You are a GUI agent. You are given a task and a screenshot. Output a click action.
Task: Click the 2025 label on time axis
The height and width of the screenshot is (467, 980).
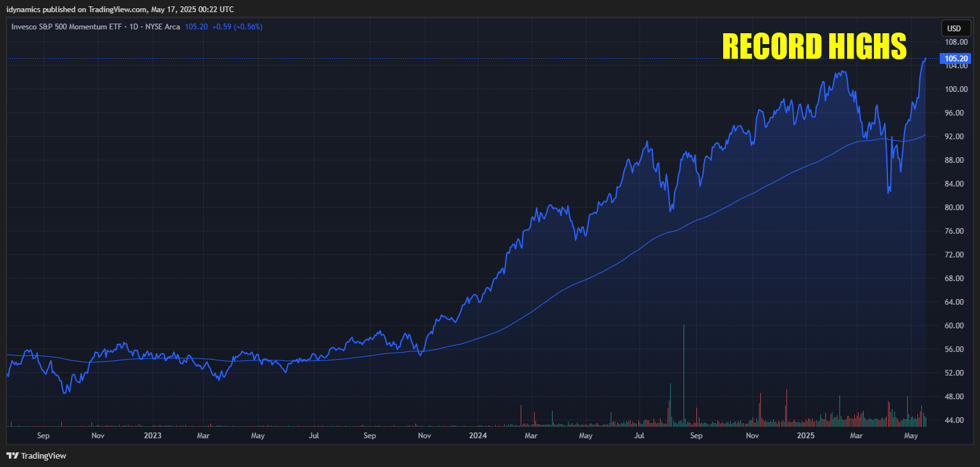pos(806,436)
